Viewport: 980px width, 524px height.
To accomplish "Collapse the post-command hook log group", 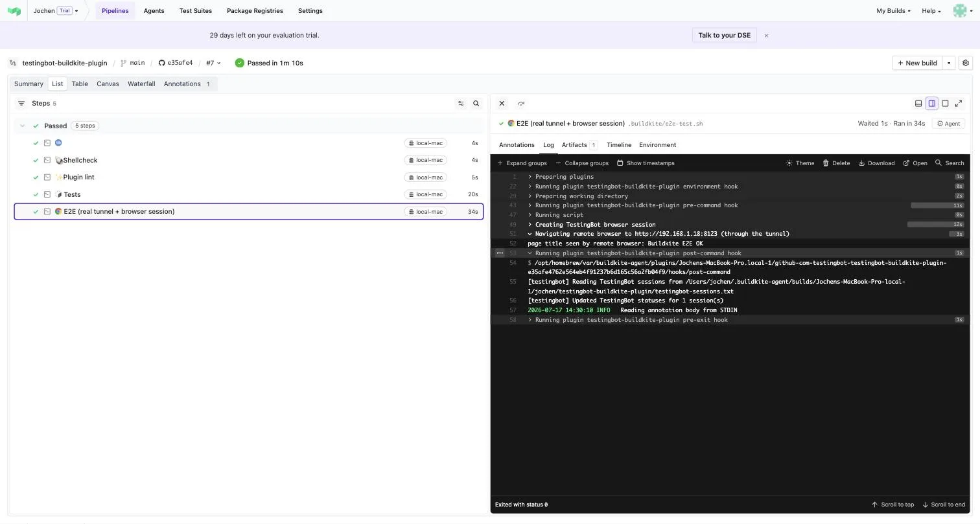I will pyautogui.click(x=530, y=253).
